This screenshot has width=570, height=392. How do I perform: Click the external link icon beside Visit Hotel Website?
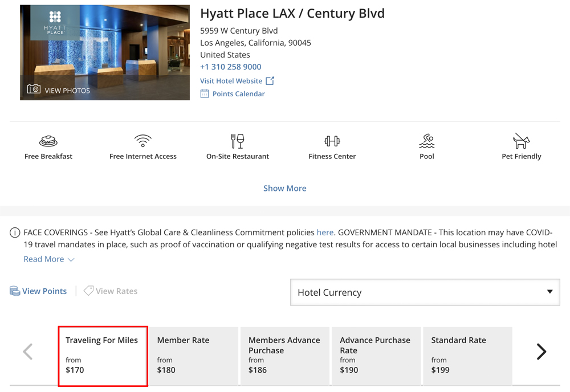pos(270,81)
